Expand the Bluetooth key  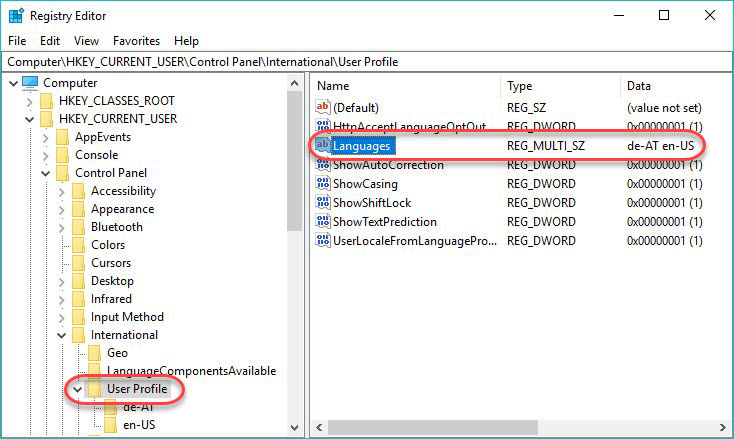(61, 227)
